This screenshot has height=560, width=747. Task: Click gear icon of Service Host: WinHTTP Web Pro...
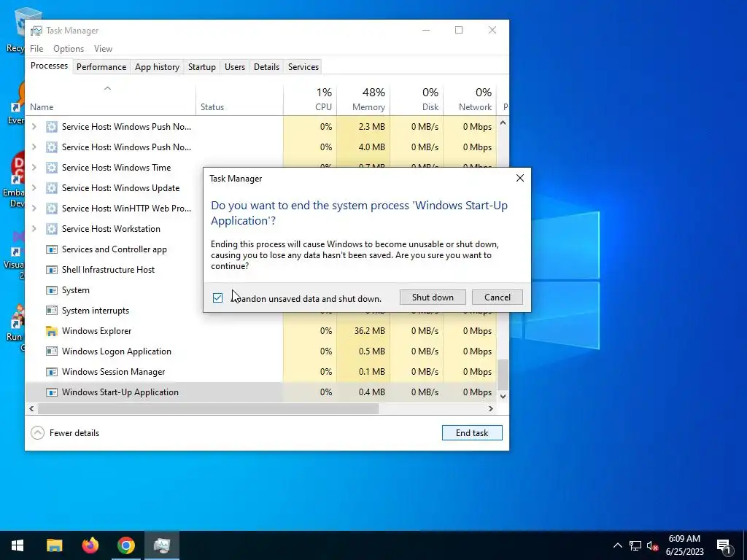pos(52,209)
